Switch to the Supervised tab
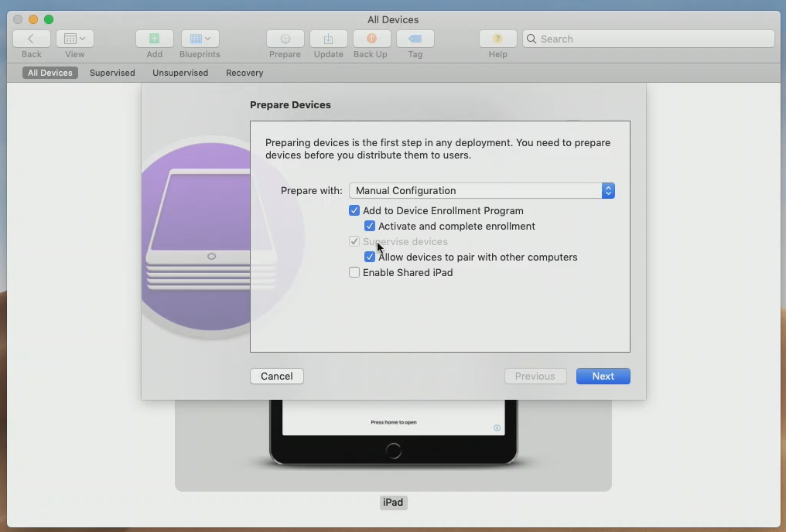 (x=112, y=73)
